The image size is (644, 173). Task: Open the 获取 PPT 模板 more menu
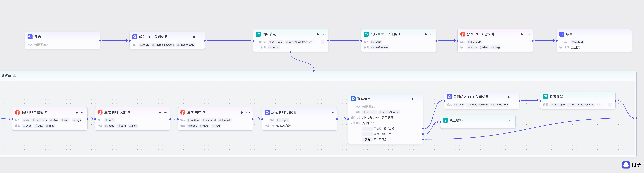tap(83, 113)
